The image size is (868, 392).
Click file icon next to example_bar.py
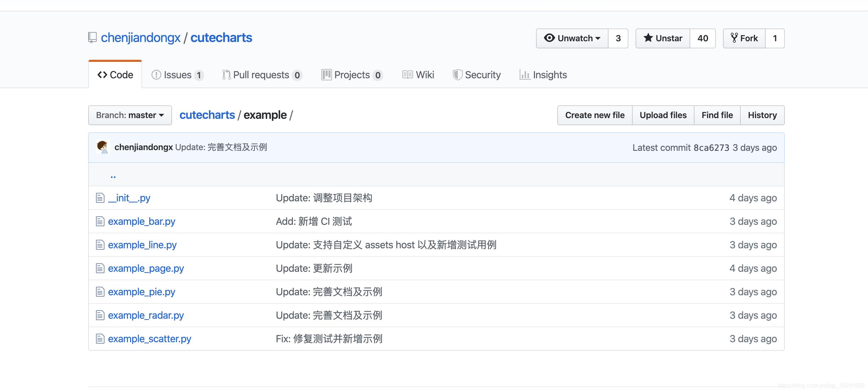tap(100, 221)
